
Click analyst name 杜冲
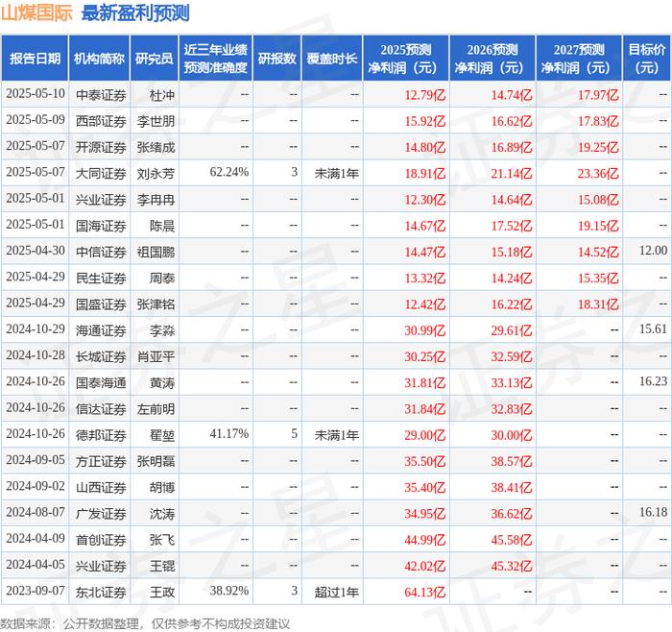coord(162,95)
